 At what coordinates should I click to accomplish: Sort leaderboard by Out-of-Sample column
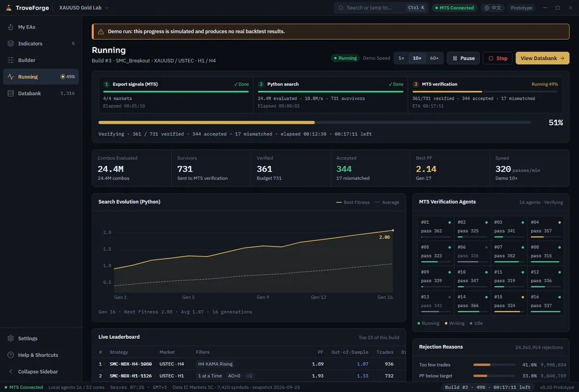coord(350,352)
